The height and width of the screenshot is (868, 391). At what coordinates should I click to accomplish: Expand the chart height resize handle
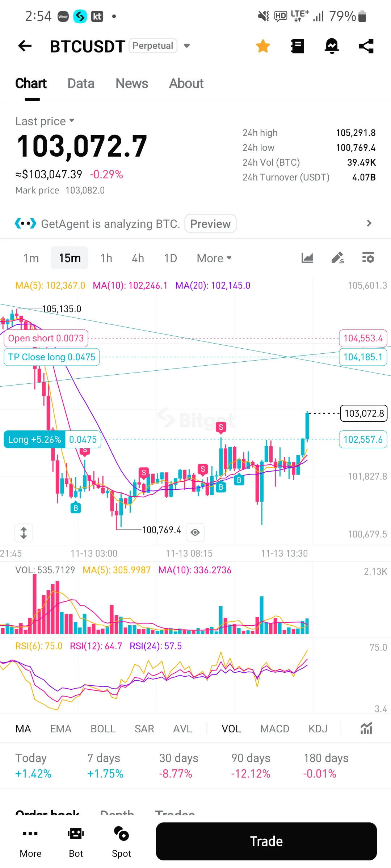tap(24, 533)
